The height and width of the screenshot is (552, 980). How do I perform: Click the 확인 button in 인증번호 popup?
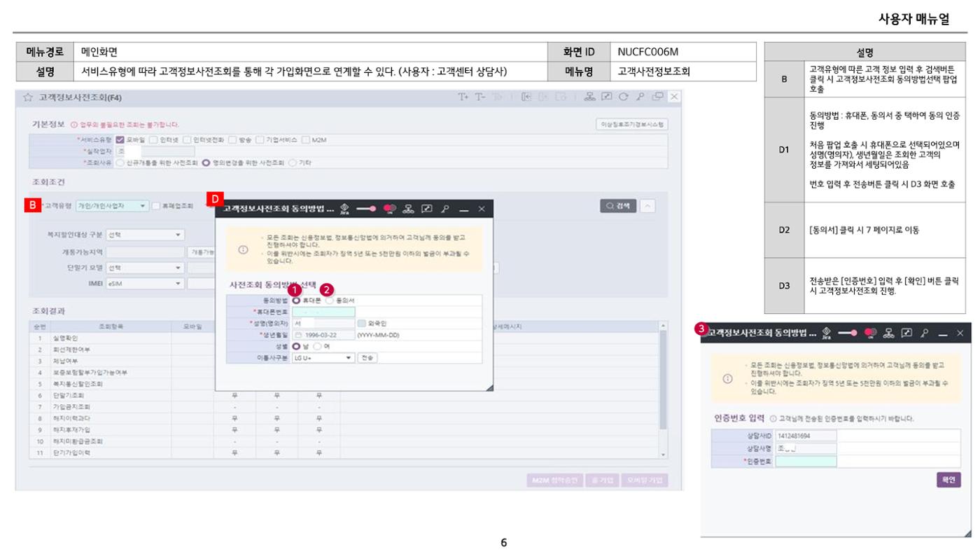pyautogui.click(x=948, y=480)
